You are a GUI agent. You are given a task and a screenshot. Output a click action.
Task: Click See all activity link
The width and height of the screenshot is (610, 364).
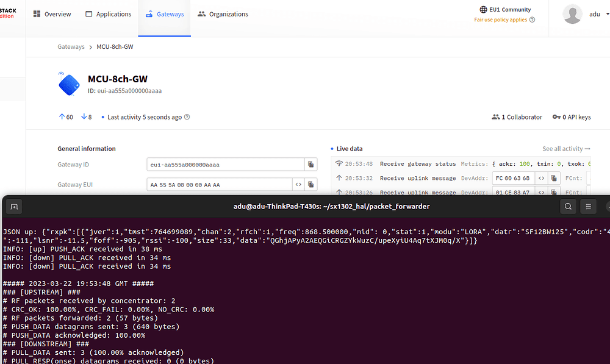pyautogui.click(x=567, y=149)
